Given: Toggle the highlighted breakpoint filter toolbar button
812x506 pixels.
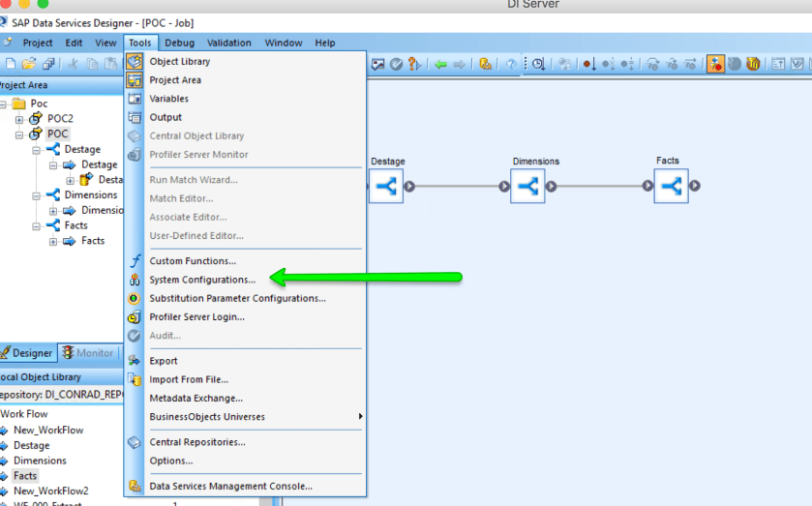Looking at the screenshot, I should click(715, 64).
